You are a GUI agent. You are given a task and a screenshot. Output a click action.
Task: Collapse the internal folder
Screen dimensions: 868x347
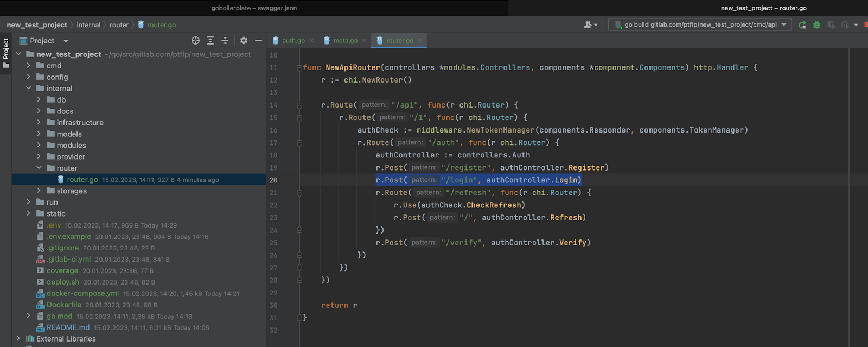pos(29,89)
